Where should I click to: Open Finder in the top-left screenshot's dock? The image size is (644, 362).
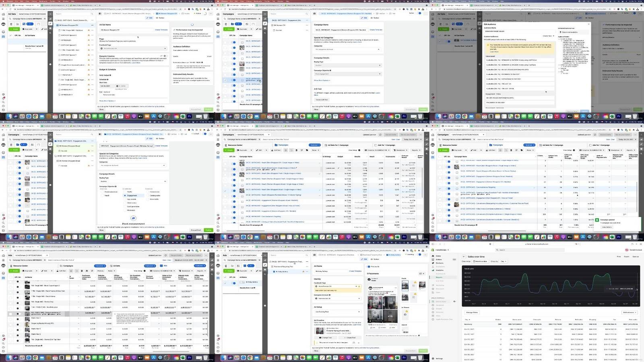pyautogui.click(x=9, y=116)
